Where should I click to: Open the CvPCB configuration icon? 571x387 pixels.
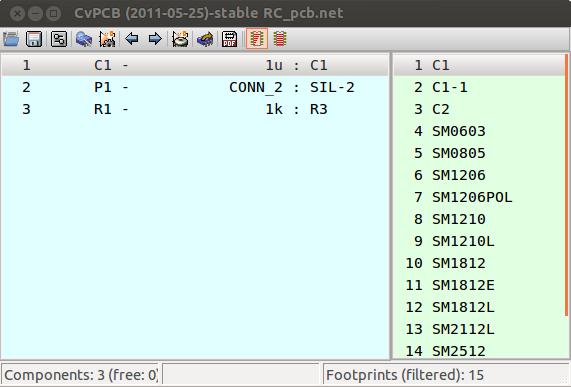pos(59,39)
